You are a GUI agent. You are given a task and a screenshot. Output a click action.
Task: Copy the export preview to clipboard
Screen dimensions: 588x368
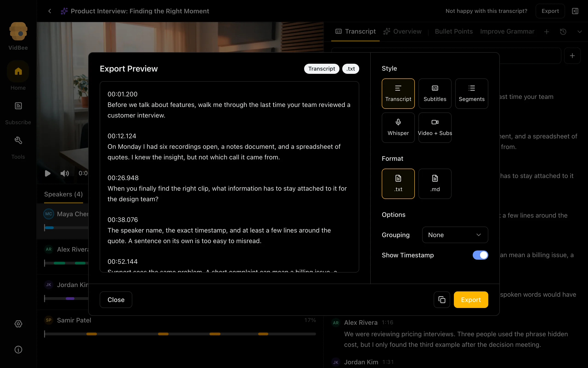pos(442,300)
